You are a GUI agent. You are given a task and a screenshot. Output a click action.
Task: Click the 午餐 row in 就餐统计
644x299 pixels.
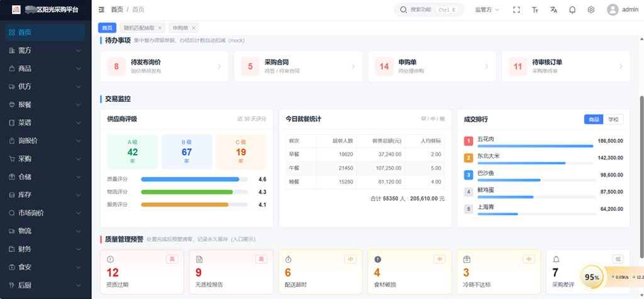point(365,168)
